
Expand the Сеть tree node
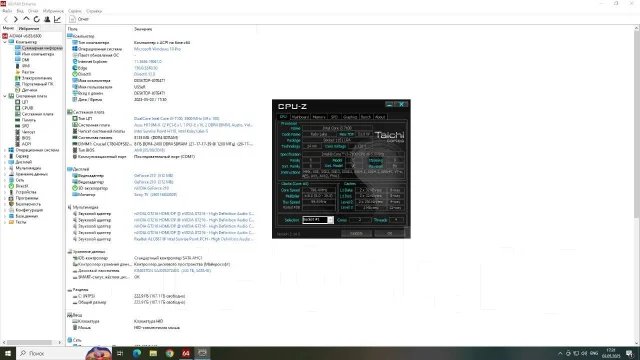pos(5,180)
